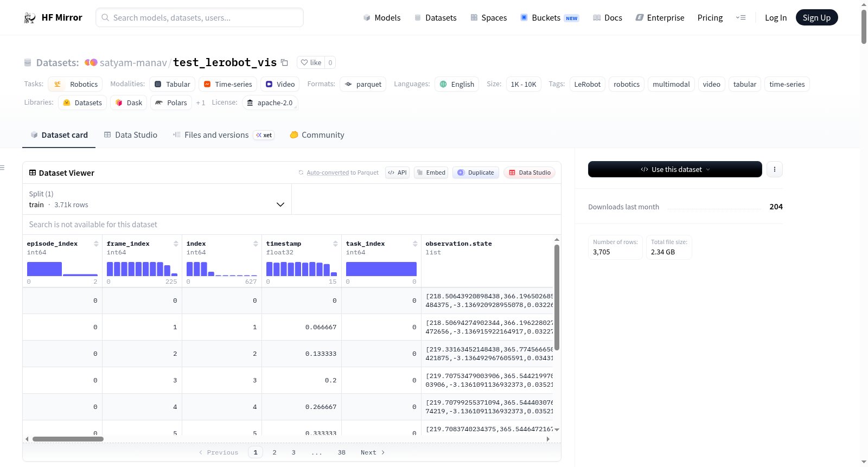Screen dimensions: 868x467
Task: Select the parquet format tag
Action: [x=363, y=84]
